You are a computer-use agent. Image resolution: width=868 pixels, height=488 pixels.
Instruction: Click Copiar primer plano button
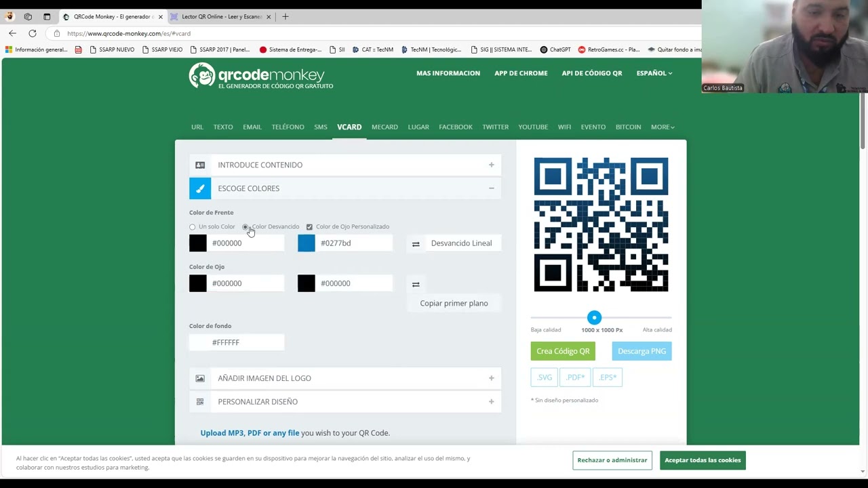coord(454,303)
